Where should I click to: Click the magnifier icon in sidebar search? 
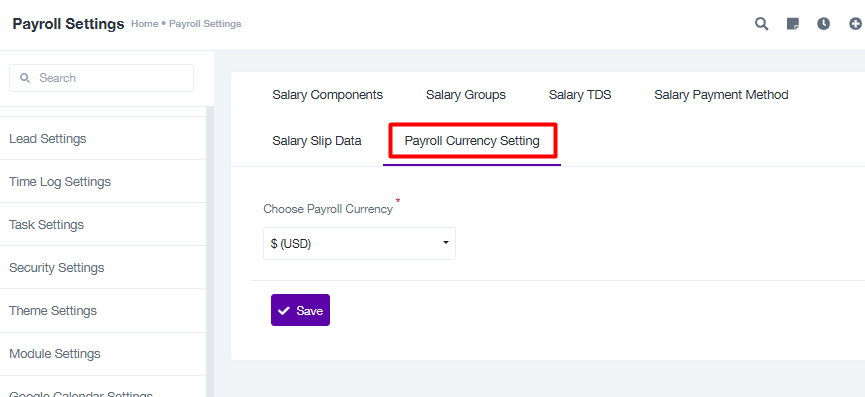click(x=24, y=78)
